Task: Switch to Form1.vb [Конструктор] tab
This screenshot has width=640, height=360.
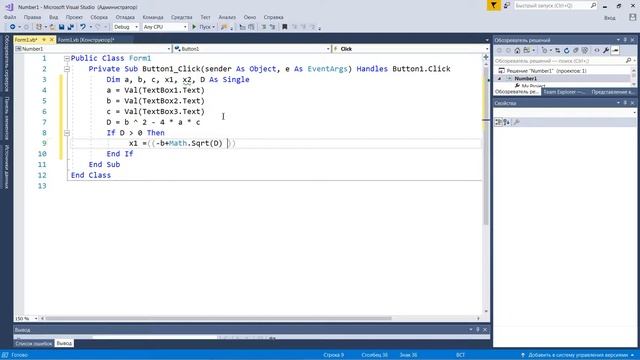Action: point(86,40)
